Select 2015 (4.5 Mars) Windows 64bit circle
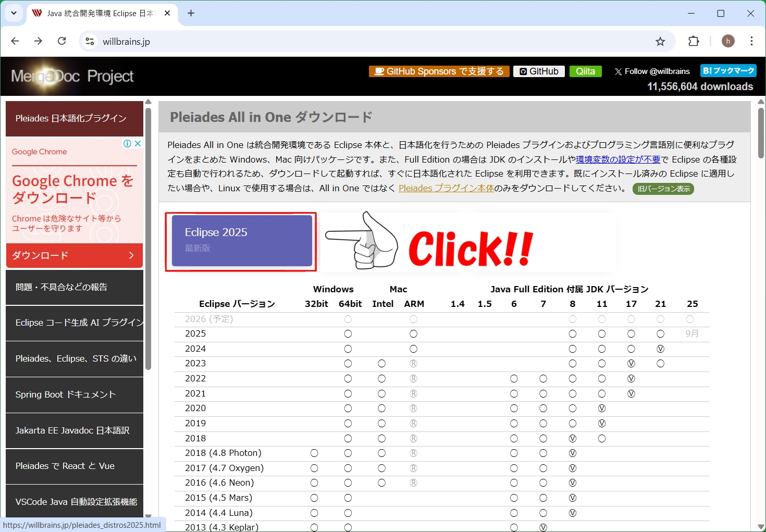 point(348,498)
